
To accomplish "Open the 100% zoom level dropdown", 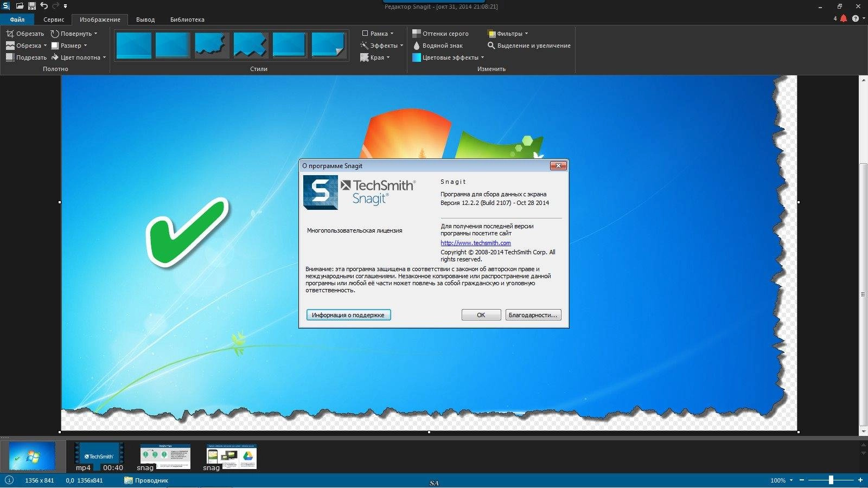I will coord(782,480).
